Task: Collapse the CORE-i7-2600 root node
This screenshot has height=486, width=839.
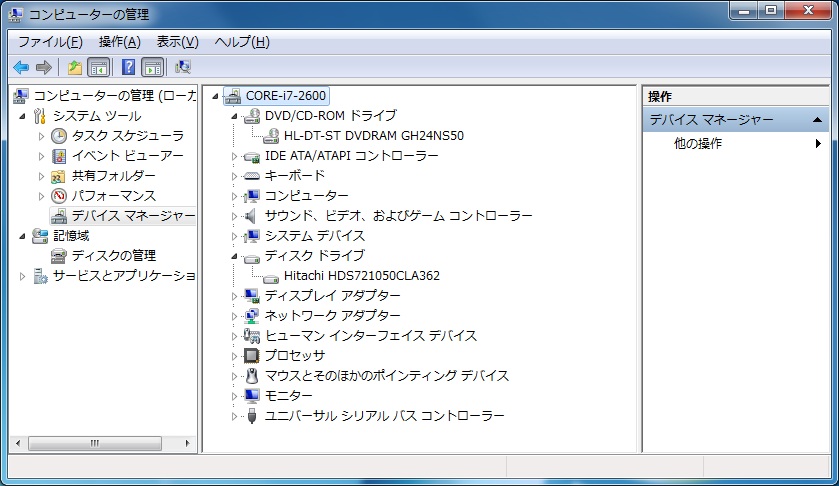Action: [x=215, y=96]
